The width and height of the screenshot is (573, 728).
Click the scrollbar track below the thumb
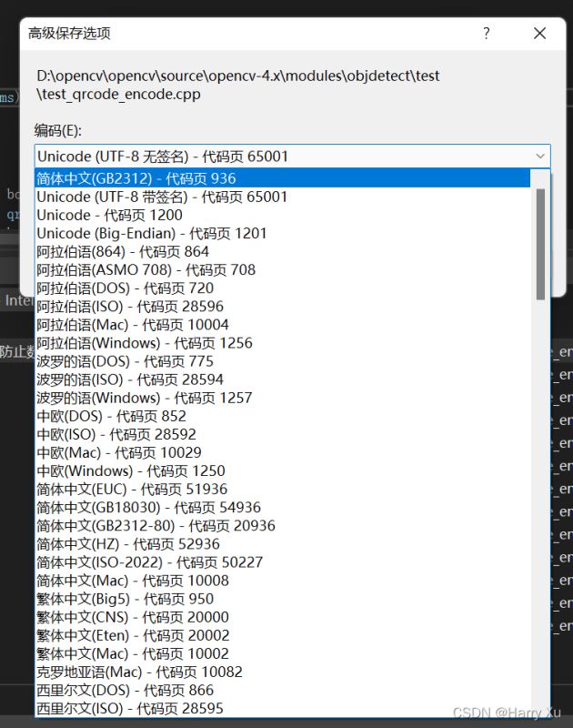pyautogui.click(x=541, y=500)
